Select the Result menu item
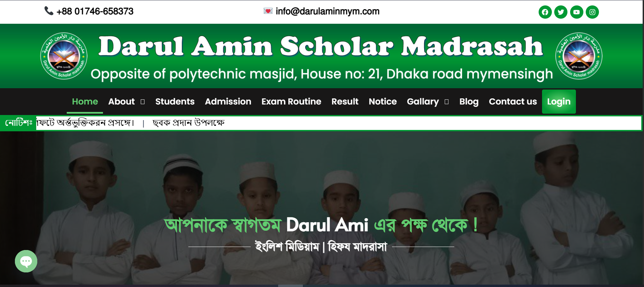Viewport: 644px width, 287px height. 345,101
